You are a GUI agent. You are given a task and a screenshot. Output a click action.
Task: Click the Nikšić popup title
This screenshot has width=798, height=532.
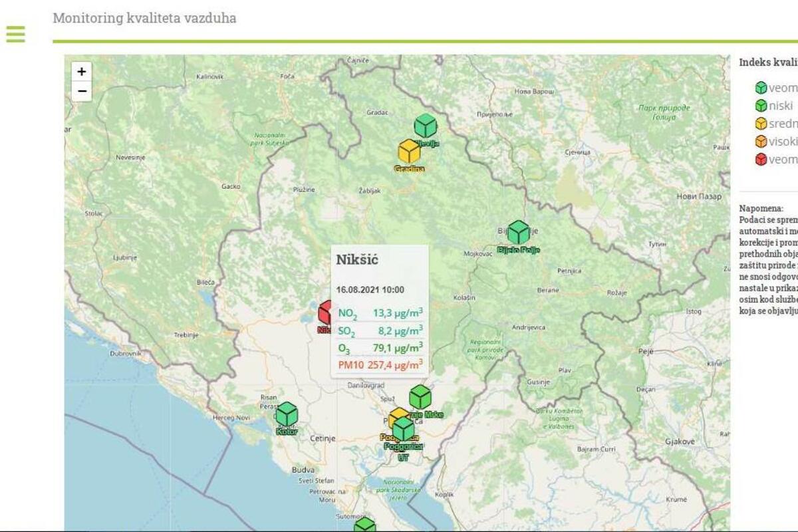357,259
